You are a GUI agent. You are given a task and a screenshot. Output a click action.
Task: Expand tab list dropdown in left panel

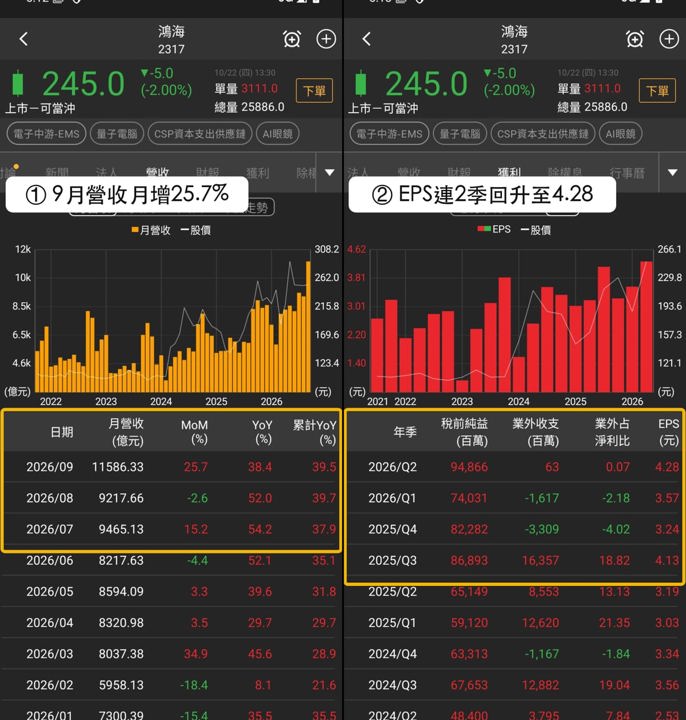[329, 172]
